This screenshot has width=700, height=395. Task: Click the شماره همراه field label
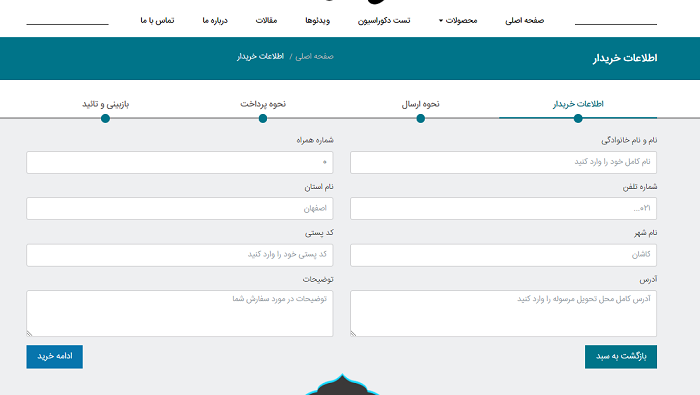point(315,140)
